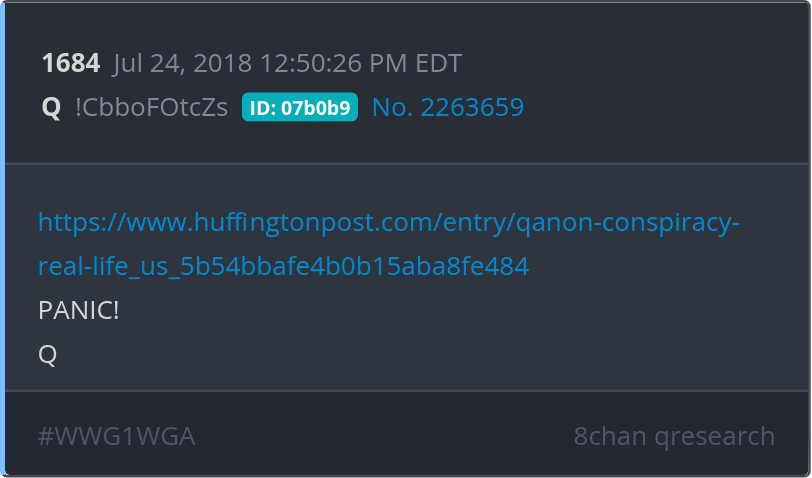The width and height of the screenshot is (812, 478).
Task: Click the teal ID: 07b0b9 badge
Action: pyautogui.click(x=299, y=107)
